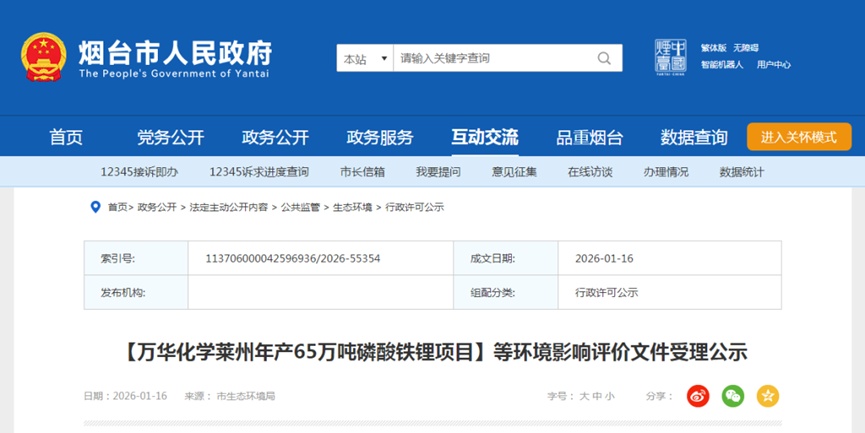
Task: Click the 进入关怀模式 button
Action: [798, 137]
